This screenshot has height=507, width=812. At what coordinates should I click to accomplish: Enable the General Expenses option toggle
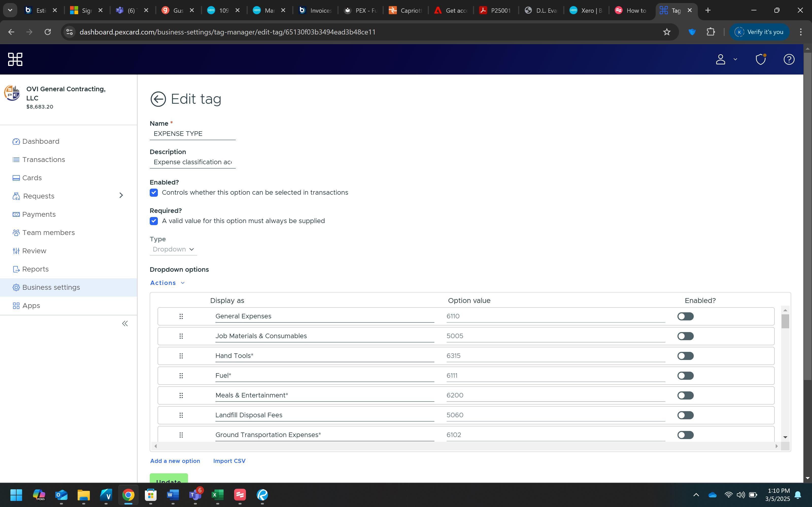(x=685, y=316)
